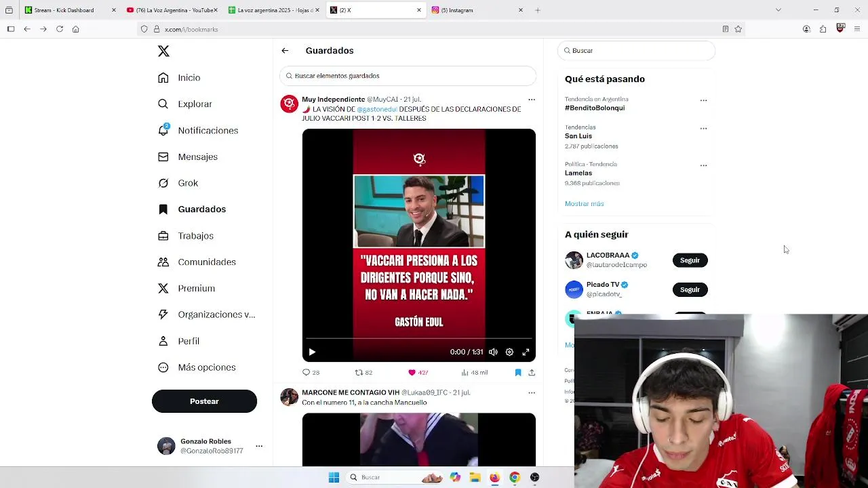Image resolution: width=868 pixels, height=488 pixels.
Task: Open MARCONE ME CONTAGIO VIH avatar
Action: coord(290,397)
